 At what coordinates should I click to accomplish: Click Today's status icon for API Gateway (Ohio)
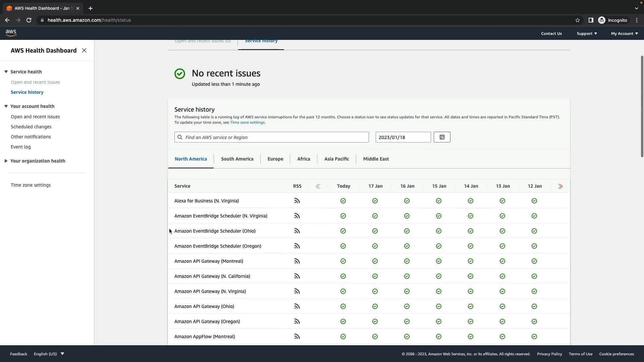pos(343,306)
